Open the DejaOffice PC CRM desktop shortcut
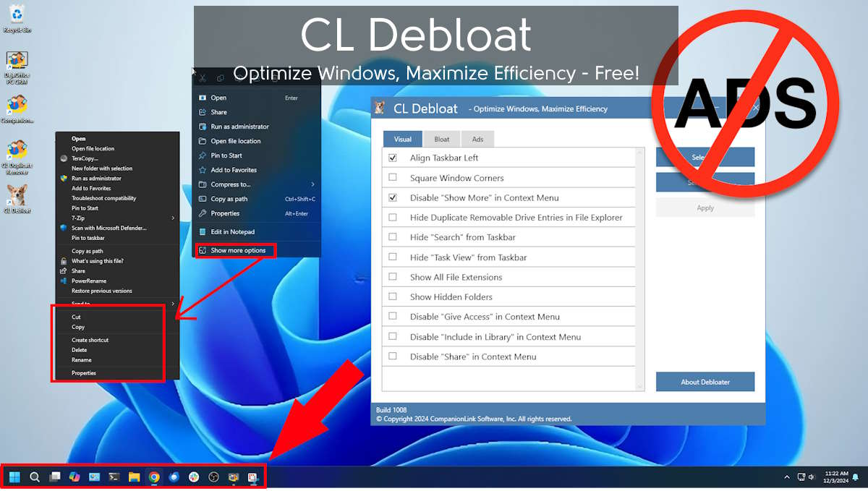 click(16, 68)
